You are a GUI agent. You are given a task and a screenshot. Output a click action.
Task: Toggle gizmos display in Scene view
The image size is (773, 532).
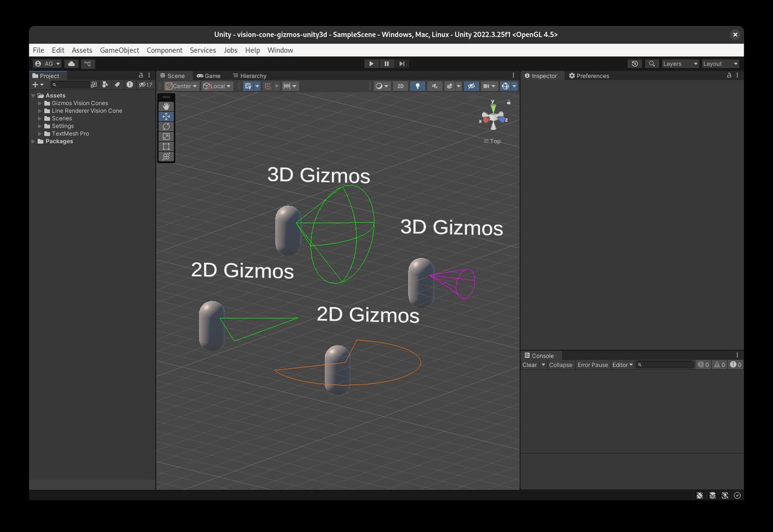[x=505, y=86]
